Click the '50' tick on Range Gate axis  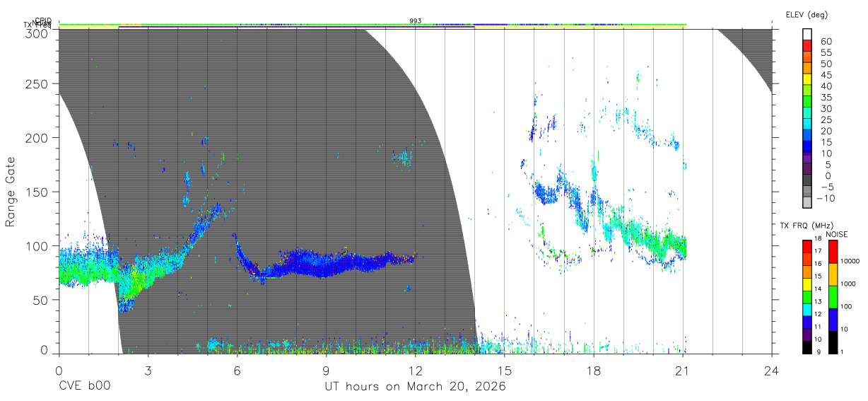(x=40, y=300)
